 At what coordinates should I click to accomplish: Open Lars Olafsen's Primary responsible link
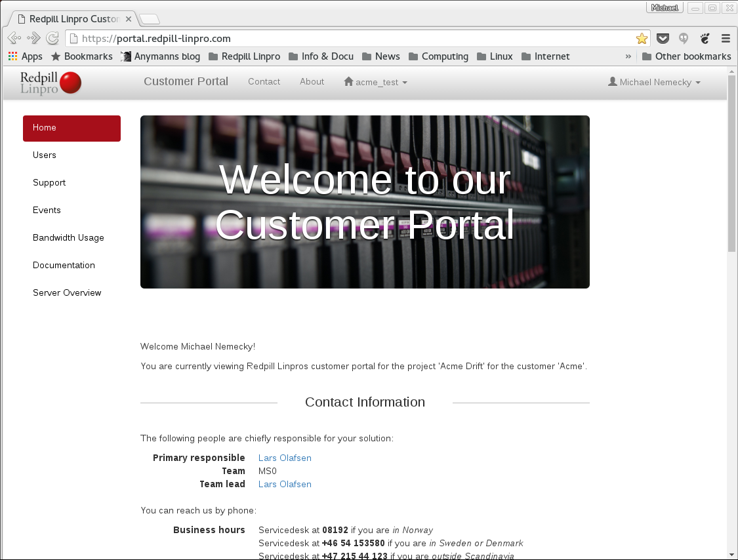284,458
